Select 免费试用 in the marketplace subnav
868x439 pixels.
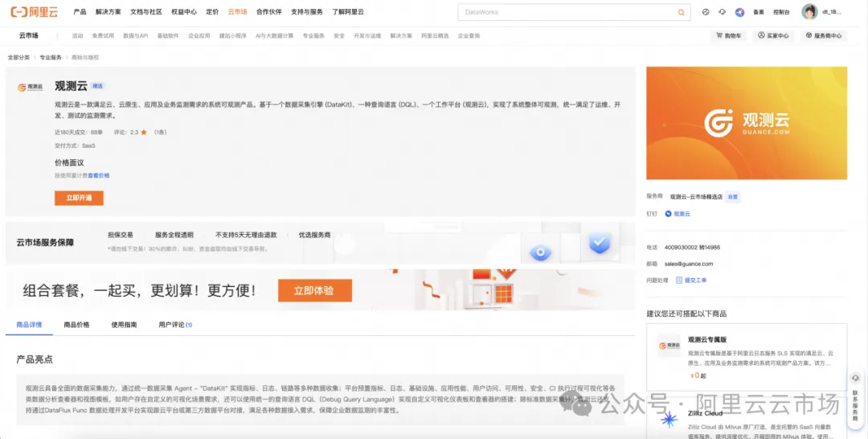click(x=103, y=35)
